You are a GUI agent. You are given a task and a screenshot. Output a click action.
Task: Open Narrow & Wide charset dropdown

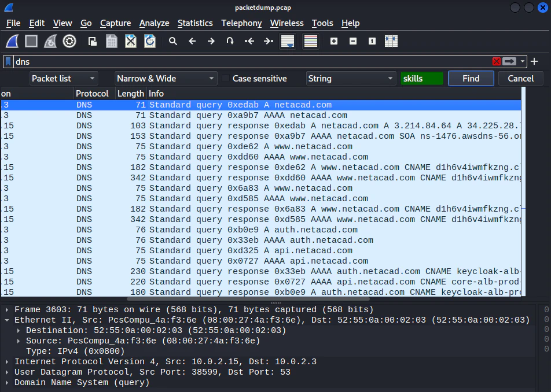166,79
